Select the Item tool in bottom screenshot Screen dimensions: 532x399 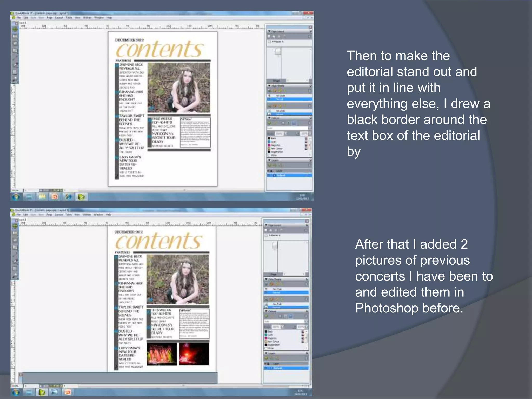click(15, 226)
